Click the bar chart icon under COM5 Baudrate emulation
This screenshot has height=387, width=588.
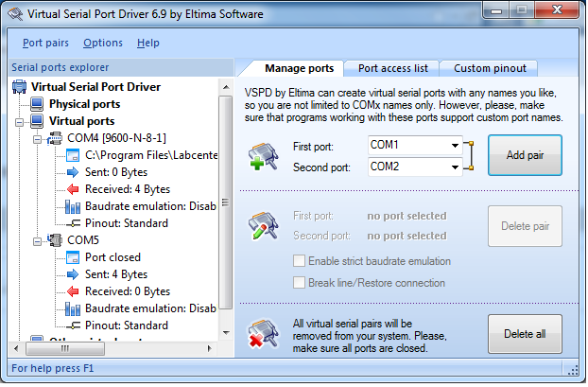pyautogui.click(x=73, y=308)
